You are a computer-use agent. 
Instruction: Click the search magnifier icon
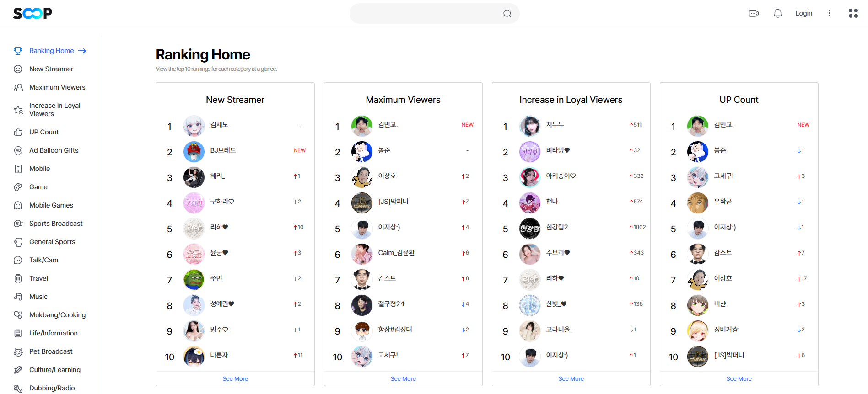coord(507,14)
